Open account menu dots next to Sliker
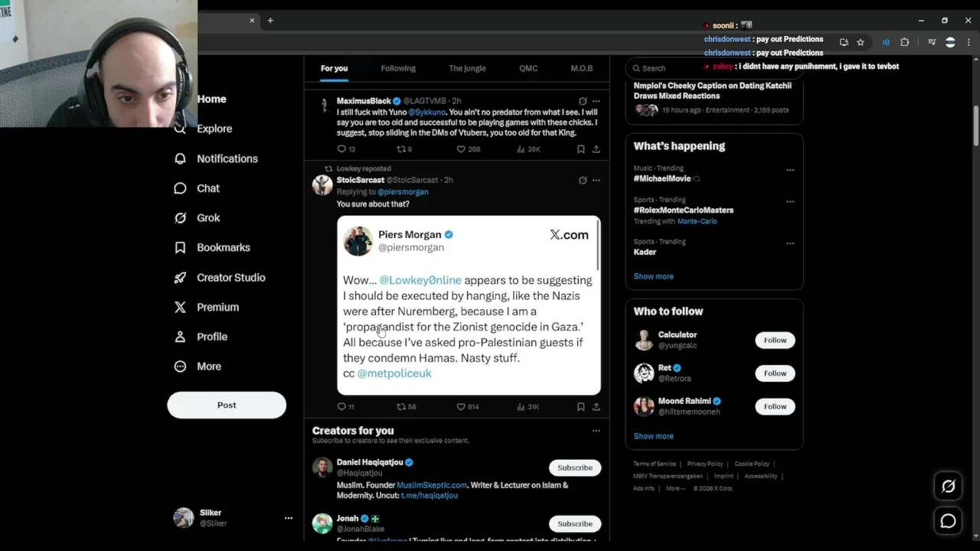This screenshot has height=551, width=980. (289, 518)
